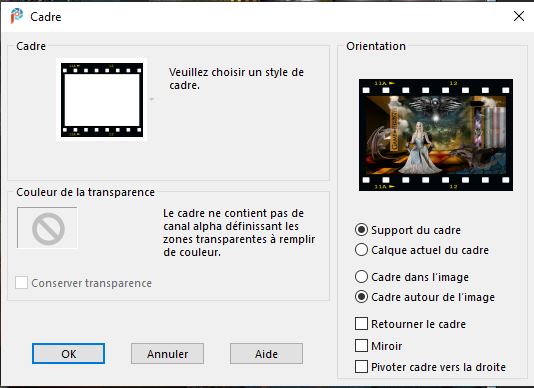Click the no-entry symbol in transparency swatch

tap(48, 229)
